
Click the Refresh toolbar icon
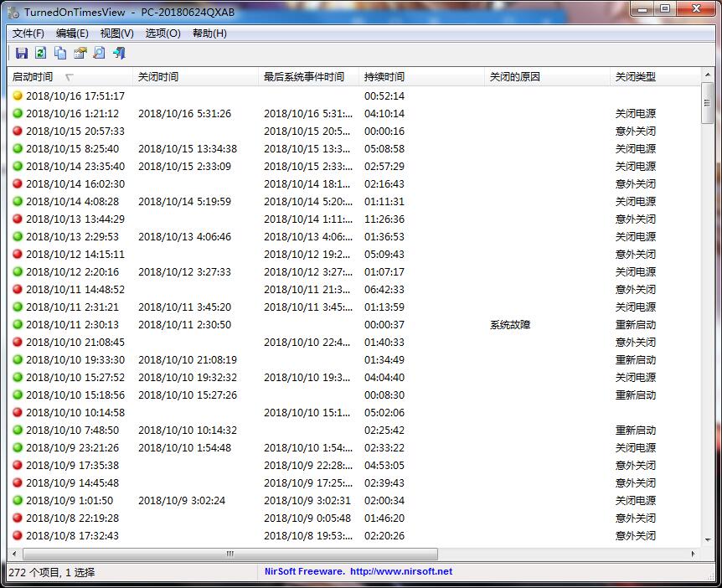41,54
